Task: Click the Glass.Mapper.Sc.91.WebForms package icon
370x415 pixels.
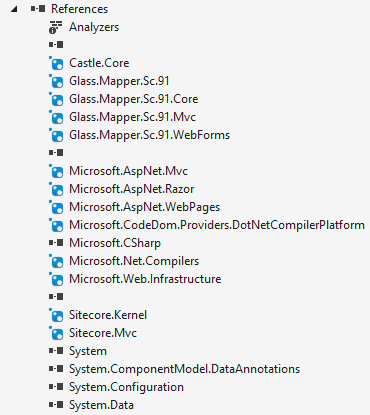Action: coord(56,135)
